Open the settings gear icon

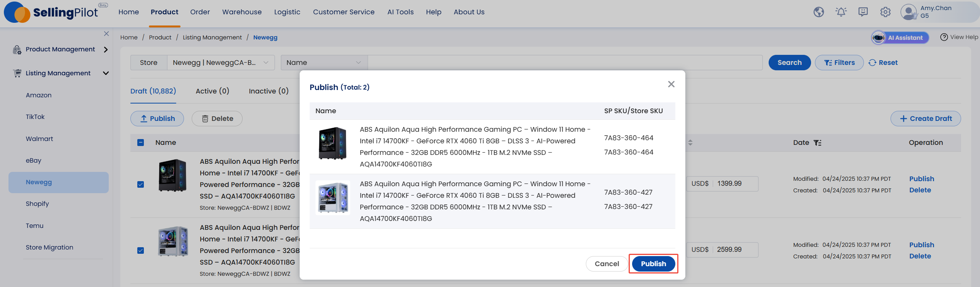(885, 12)
